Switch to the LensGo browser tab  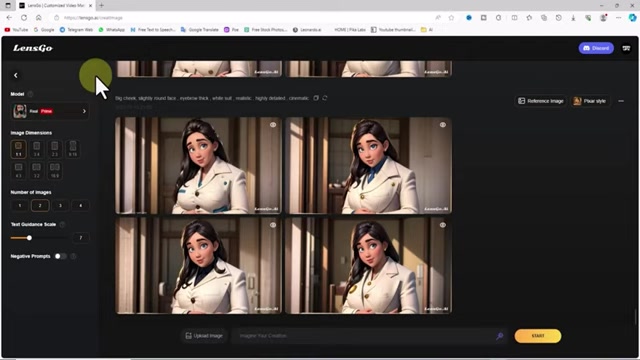coord(56,5)
